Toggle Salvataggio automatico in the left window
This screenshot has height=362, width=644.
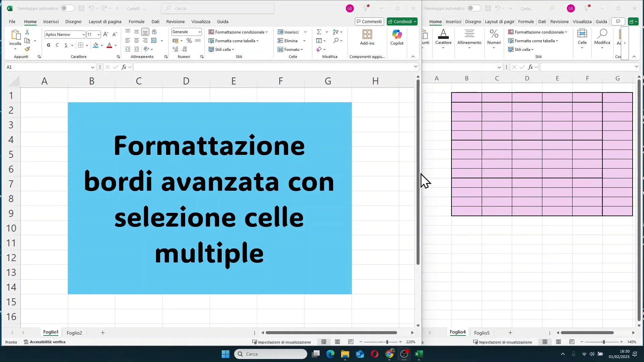[x=67, y=8]
